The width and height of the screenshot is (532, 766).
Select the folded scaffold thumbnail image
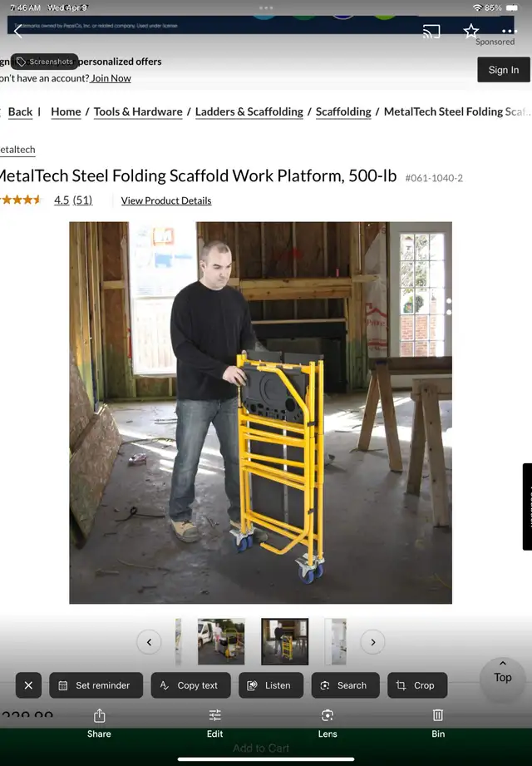(x=285, y=641)
